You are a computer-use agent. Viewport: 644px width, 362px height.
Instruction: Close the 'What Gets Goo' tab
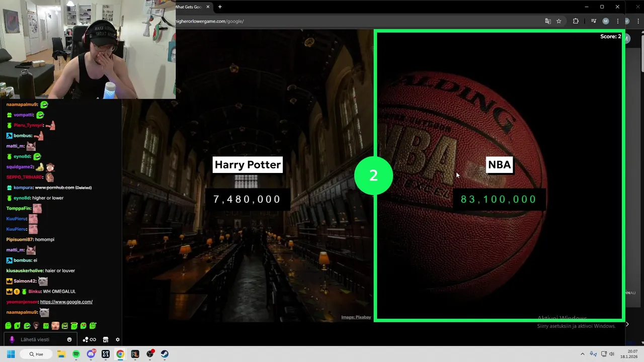click(x=207, y=7)
